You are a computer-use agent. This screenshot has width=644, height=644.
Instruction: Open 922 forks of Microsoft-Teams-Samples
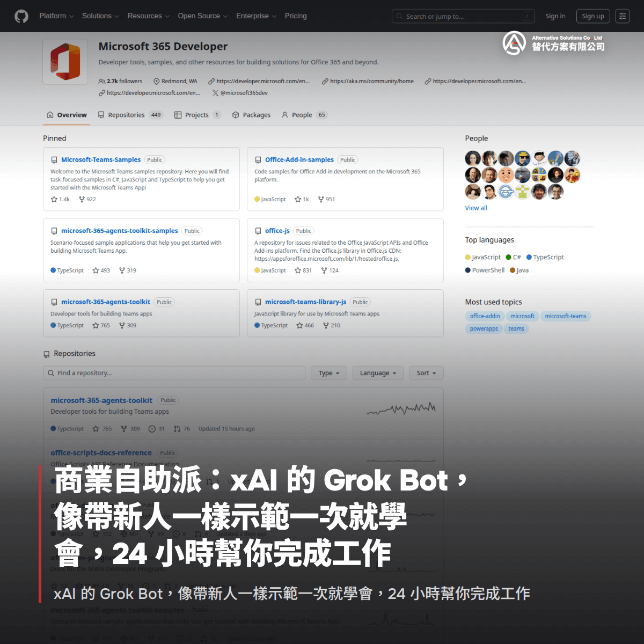[87, 199]
